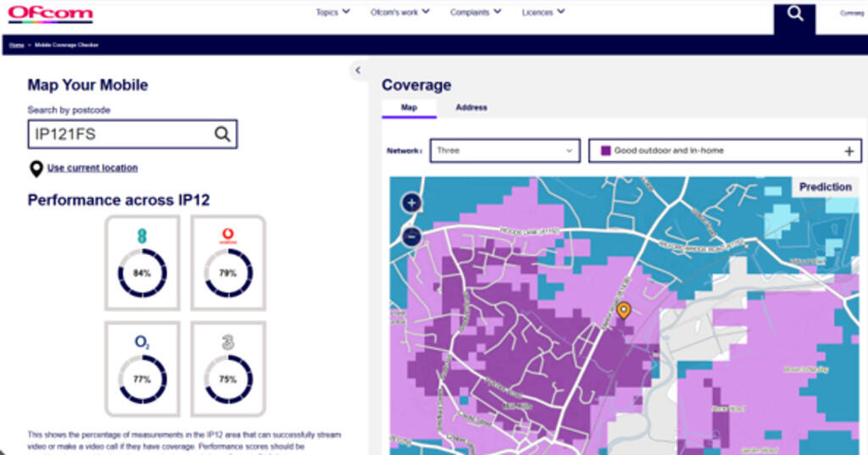This screenshot has height=455, width=868.
Task: Switch to the Address tab
Action: (471, 108)
